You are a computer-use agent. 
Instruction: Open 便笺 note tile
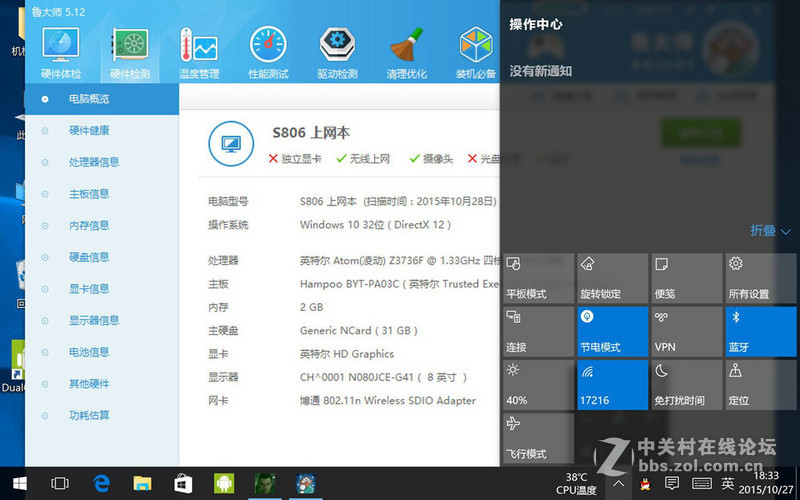pos(686,278)
